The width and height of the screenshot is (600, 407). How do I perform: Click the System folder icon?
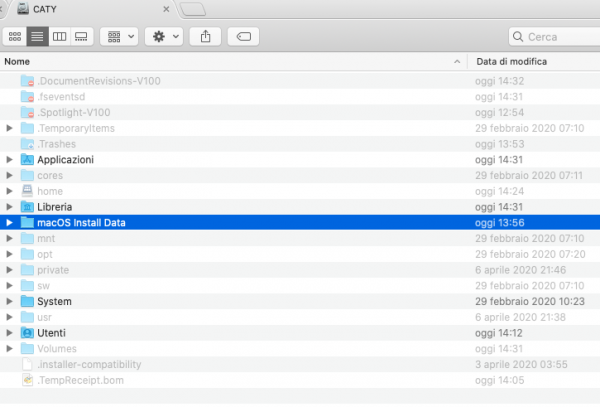click(x=27, y=301)
